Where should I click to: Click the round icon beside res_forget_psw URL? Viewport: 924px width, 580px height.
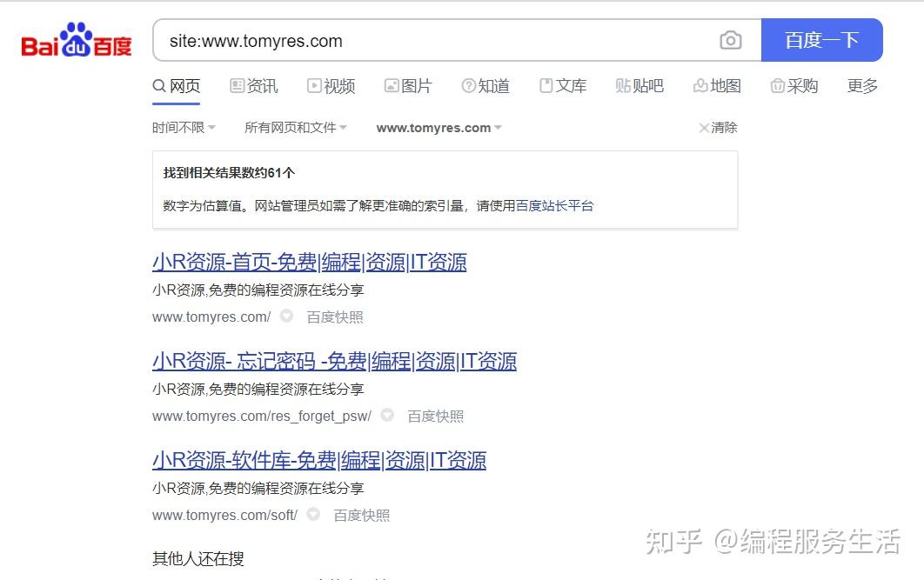(x=387, y=415)
